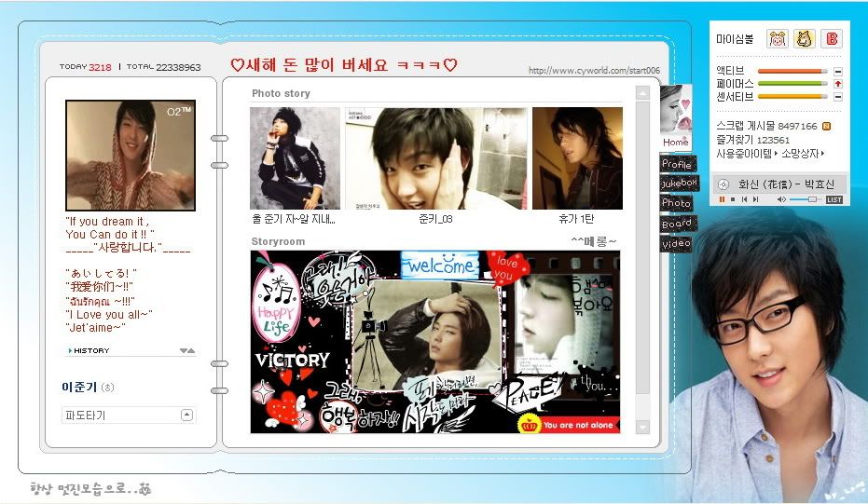Open the ^^메롱~ link above Storyroom

click(593, 241)
